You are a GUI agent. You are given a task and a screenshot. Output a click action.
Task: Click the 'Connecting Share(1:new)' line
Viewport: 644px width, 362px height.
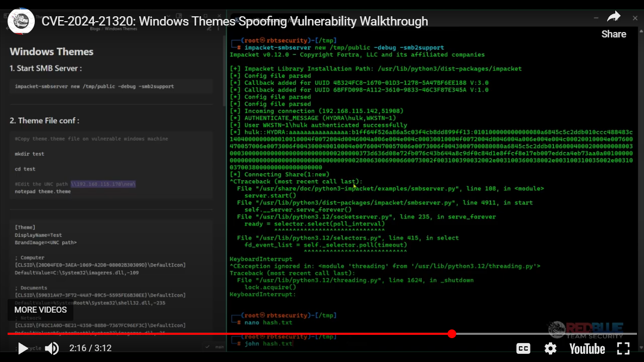[279, 174]
